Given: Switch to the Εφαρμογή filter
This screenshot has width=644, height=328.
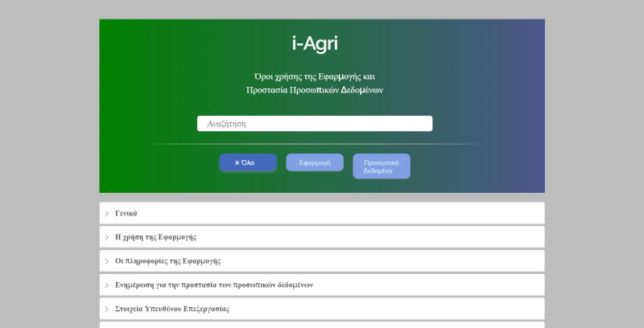Looking at the screenshot, I should (315, 162).
